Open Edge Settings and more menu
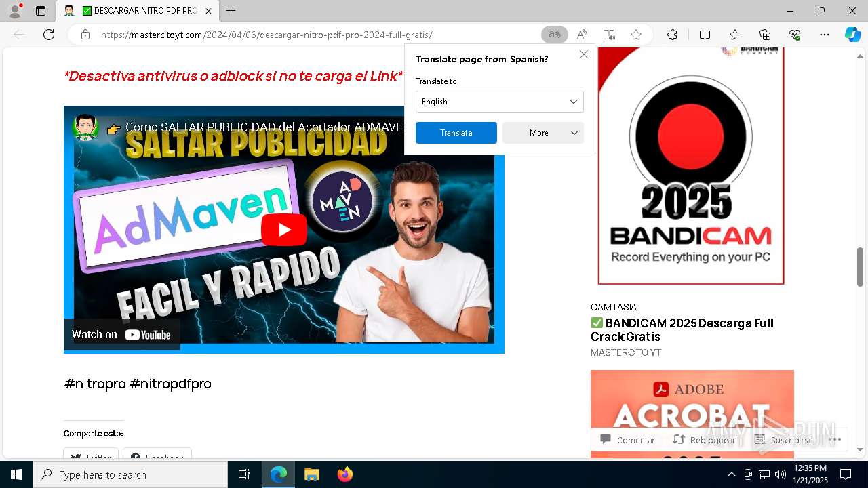 pyautogui.click(x=825, y=35)
